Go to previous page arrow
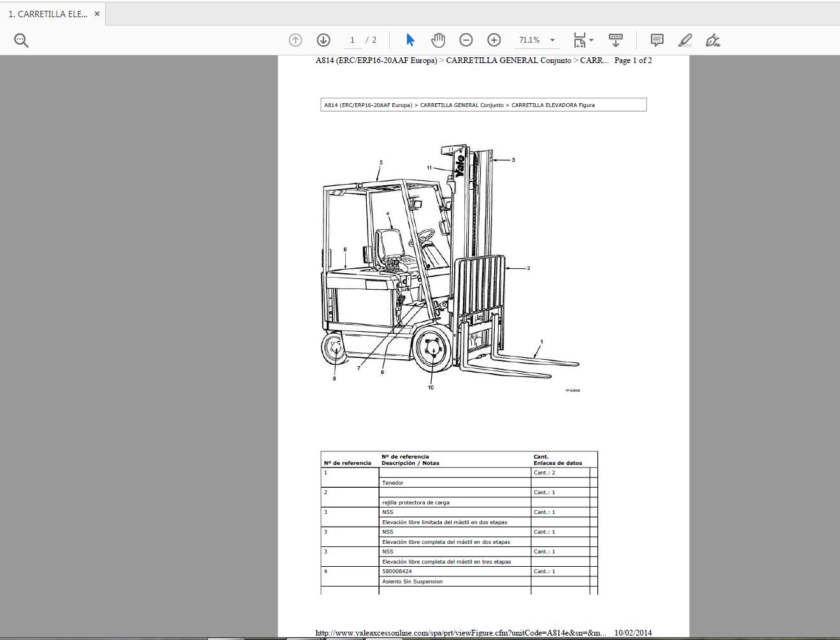840x640 pixels. pyautogui.click(x=295, y=40)
